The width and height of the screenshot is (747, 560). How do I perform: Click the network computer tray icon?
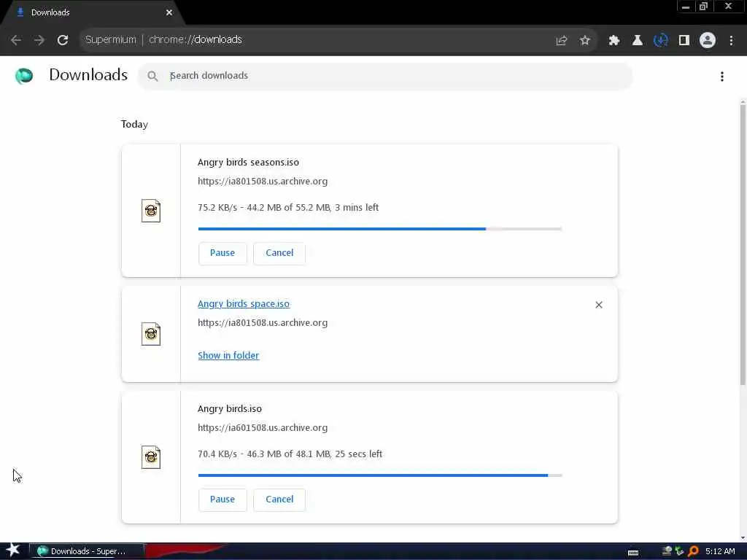(x=667, y=551)
